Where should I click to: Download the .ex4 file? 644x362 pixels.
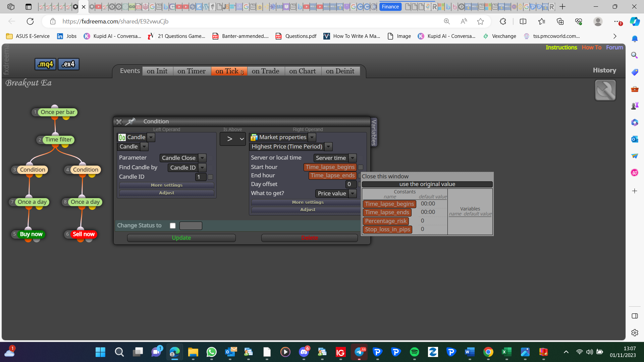tap(68, 64)
